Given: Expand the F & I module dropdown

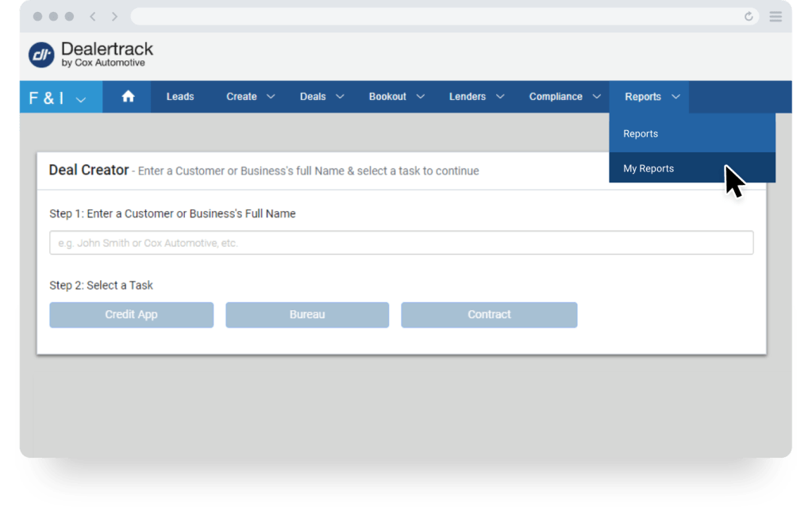Looking at the screenshot, I should (x=61, y=98).
